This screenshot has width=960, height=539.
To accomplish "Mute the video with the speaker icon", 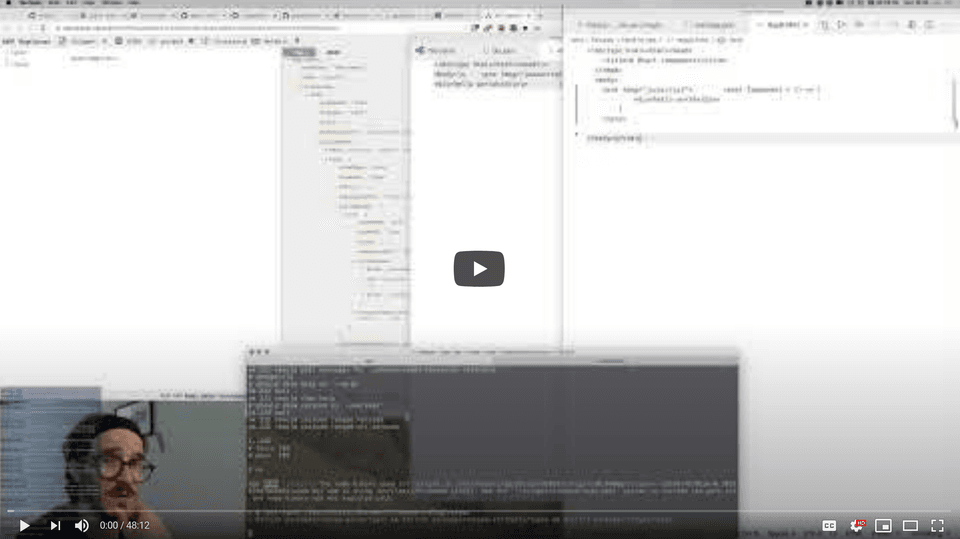I will 81,526.
